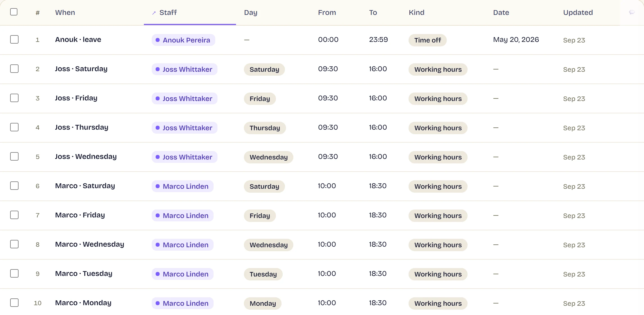Image resolution: width=644 pixels, height=315 pixels.
Task: Tick the checkbox for Joss · Friday
Action: pos(14,98)
